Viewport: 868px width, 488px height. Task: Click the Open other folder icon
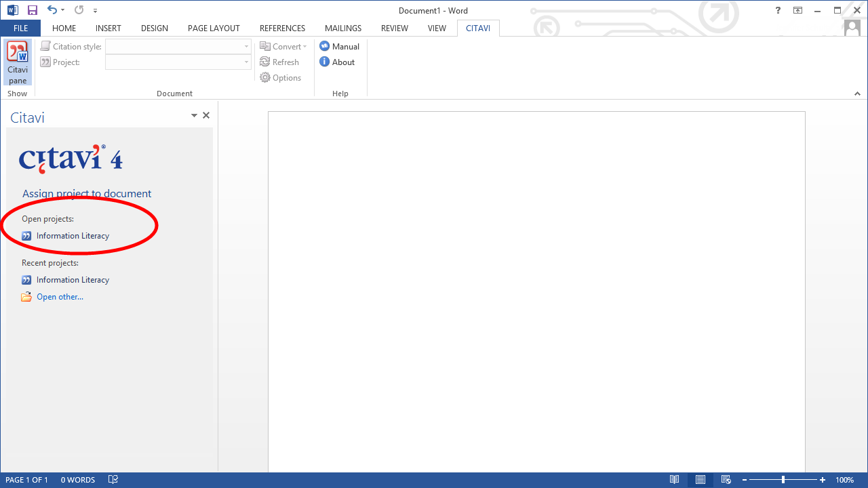tap(26, 297)
